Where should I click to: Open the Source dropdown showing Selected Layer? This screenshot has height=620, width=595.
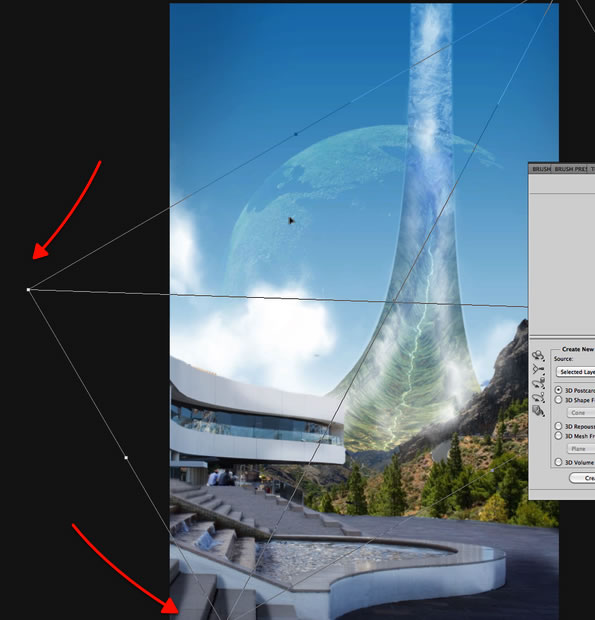pyautogui.click(x=576, y=372)
